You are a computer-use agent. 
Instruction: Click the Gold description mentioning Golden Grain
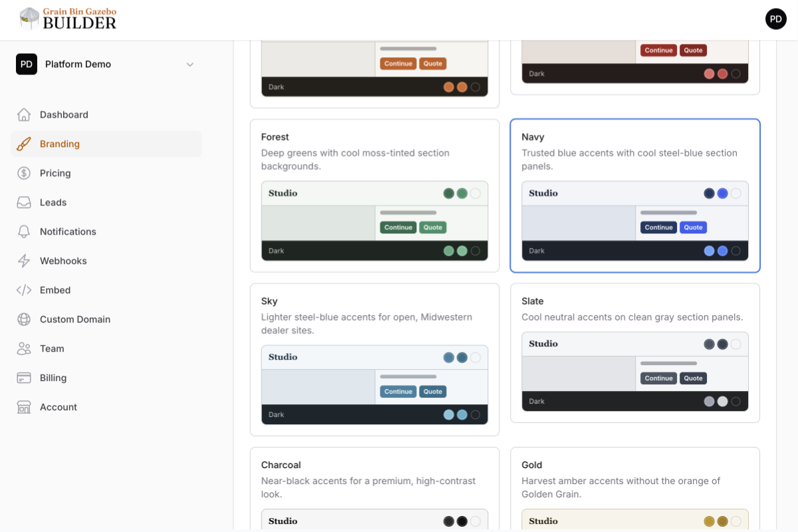[621, 487]
